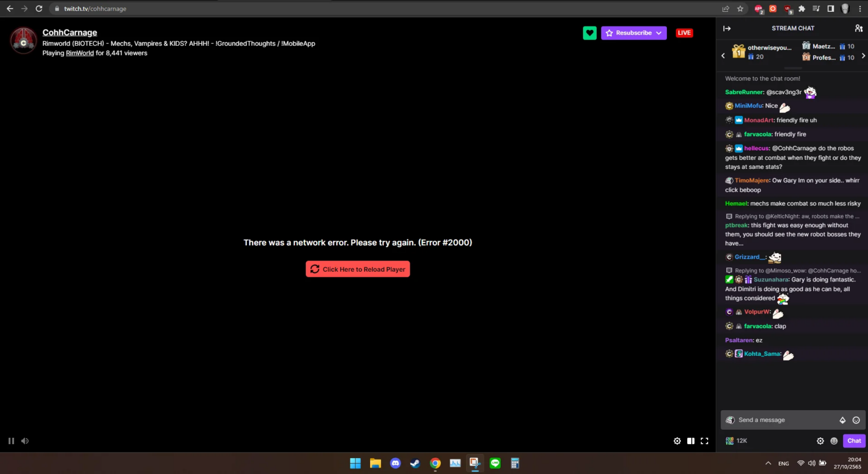
Task: Show next gifter leaderboard page
Action: pyautogui.click(x=863, y=55)
